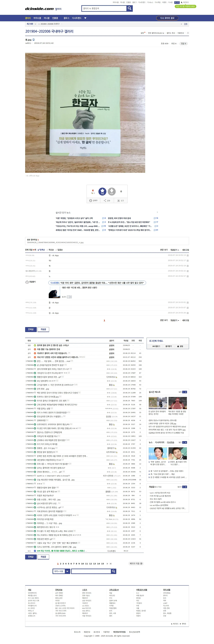Collapse comments with upper 댓글닫기 toggle

point(175,250)
